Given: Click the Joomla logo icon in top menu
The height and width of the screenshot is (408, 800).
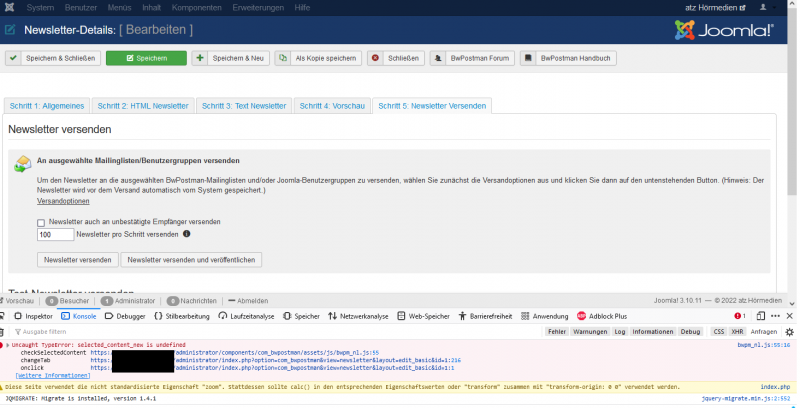Looking at the screenshot, I should pos(10,7).
